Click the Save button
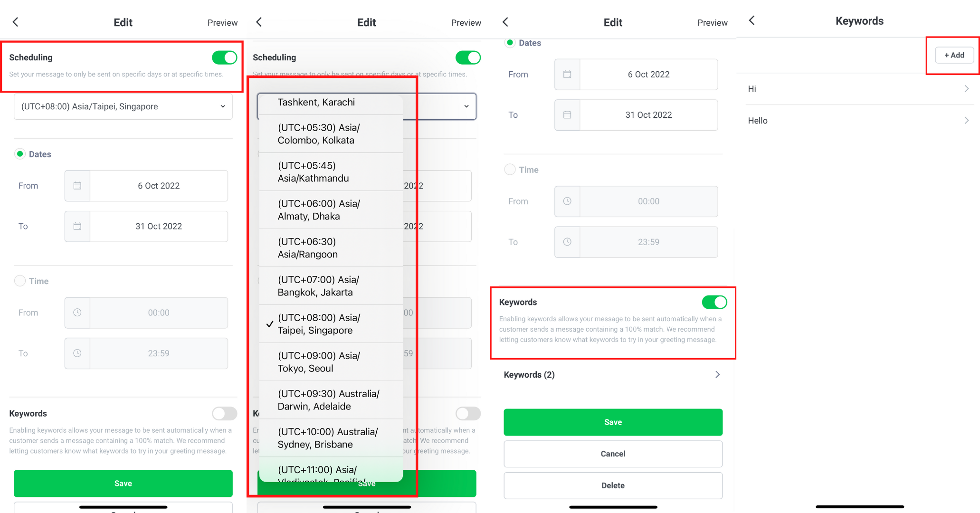Viewport: 980px width, 513px height. click(613, 422)
